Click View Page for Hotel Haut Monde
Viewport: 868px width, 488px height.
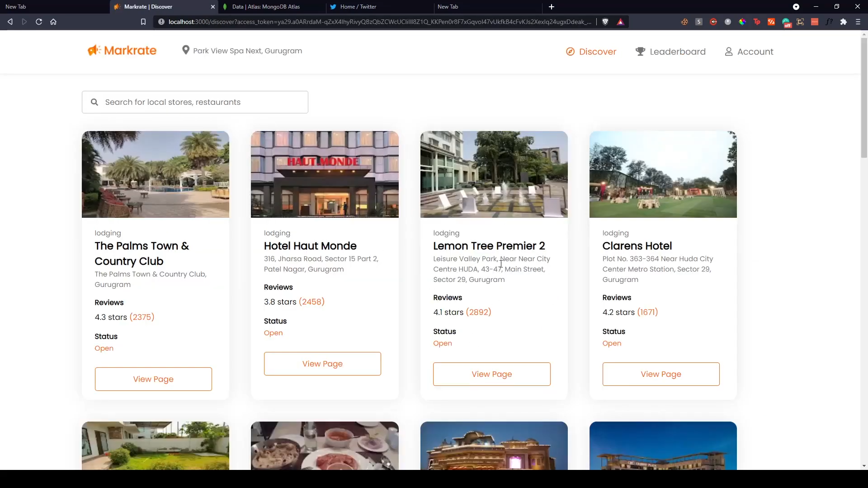coord(322,364)
